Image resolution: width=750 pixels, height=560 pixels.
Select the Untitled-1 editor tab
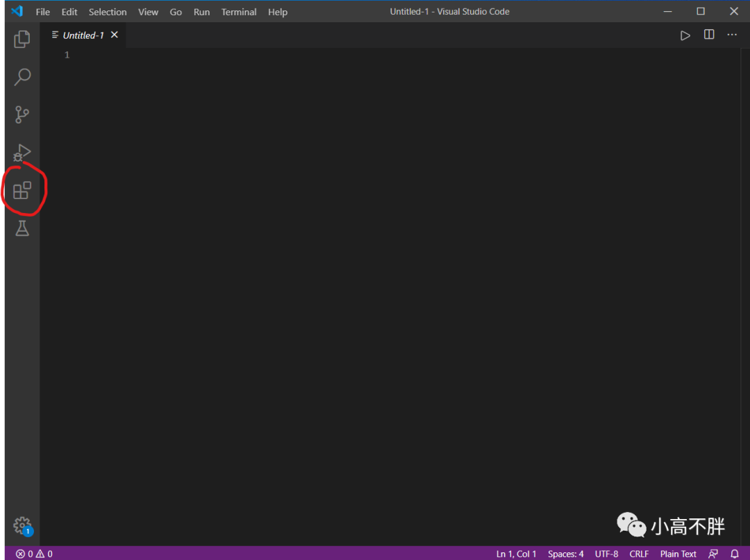[x=83, y=35]
